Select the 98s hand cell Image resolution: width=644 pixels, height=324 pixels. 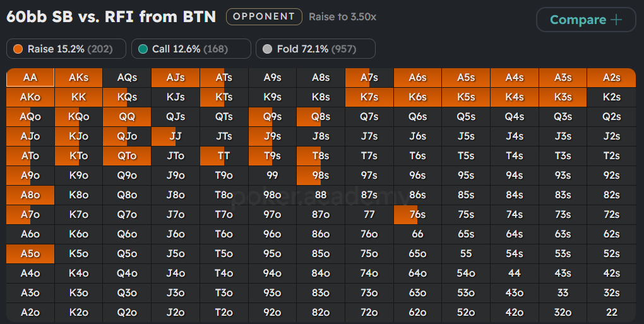(321, 176)
